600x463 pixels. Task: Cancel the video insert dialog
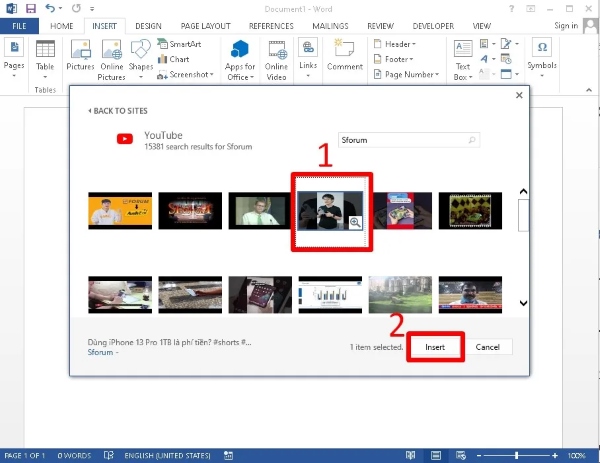coord(488,347)
